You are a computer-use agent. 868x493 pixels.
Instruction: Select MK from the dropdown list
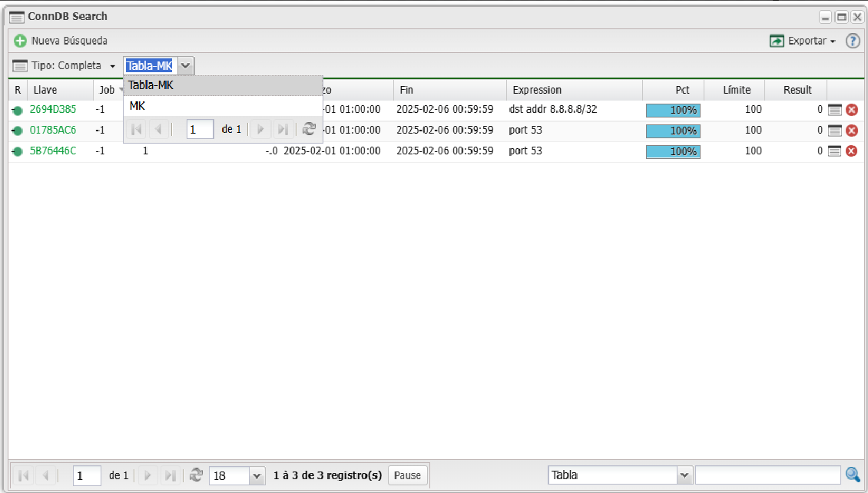tap(137, 106)
